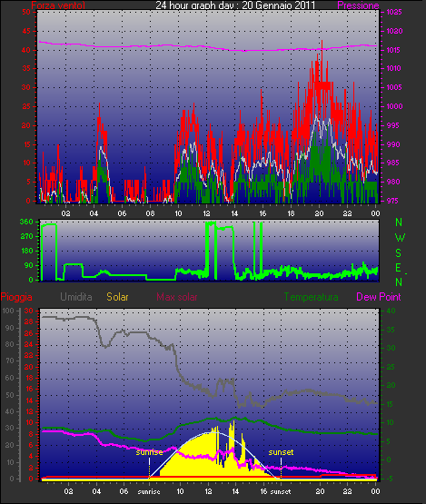426x504 pixels.
Task: Click the sunset marker label in lower graph
Action: (x=281, y=452)
